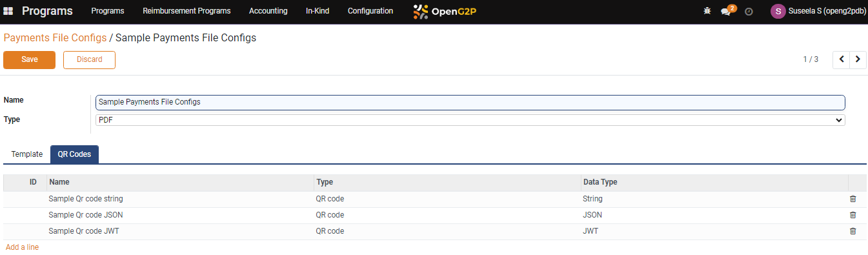The image size is (868, 255).
Task: Go to the previous record arrow
Action: point(841,59)
